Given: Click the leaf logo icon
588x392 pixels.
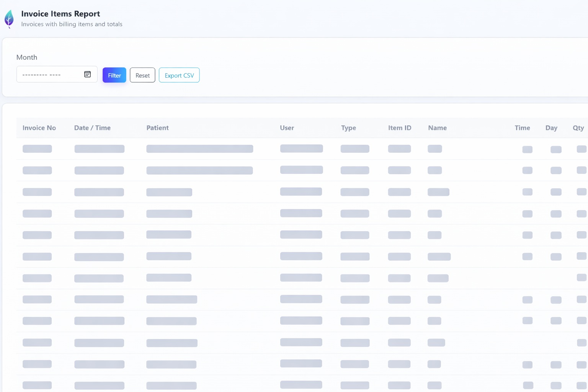Looking at the screenshot, I should [9, 18].
